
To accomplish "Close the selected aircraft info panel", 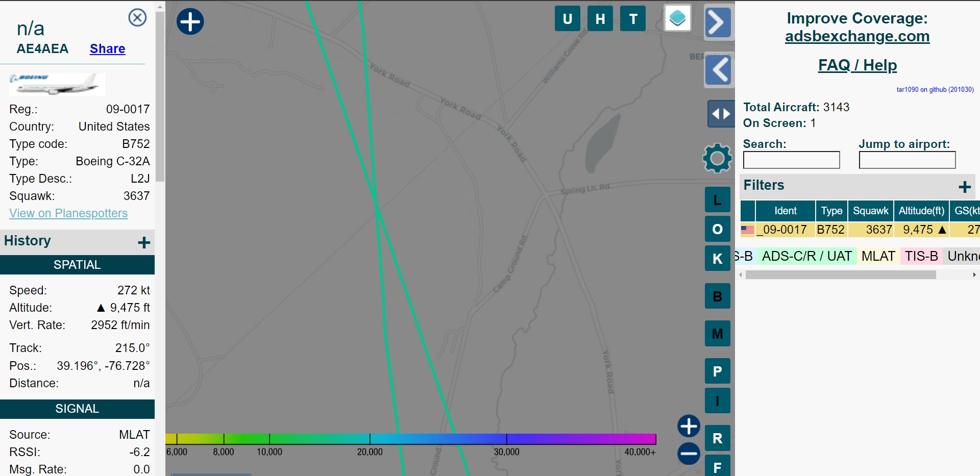I will tap(137, 18).
